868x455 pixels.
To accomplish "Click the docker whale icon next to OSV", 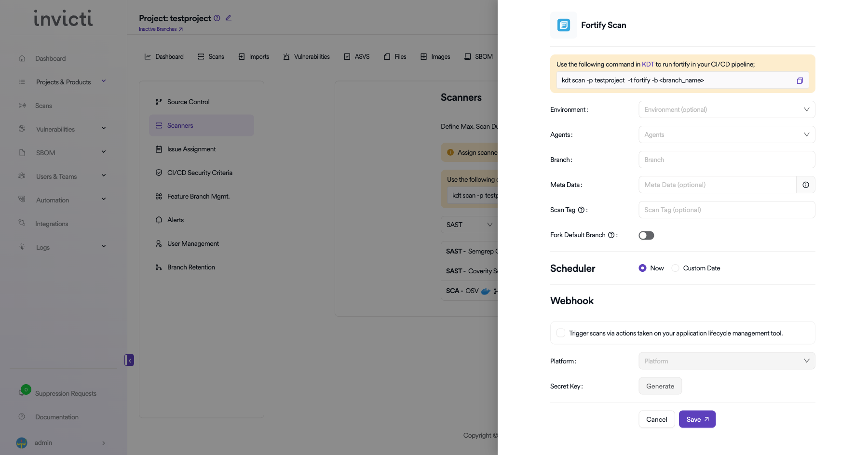I will [x=486, y=291].
